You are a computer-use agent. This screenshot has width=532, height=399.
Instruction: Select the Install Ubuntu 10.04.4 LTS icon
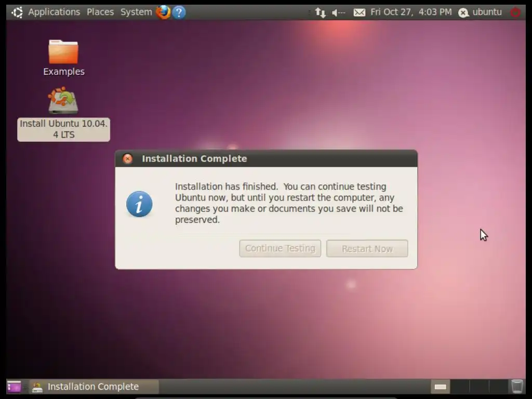[x=63, y=100]
